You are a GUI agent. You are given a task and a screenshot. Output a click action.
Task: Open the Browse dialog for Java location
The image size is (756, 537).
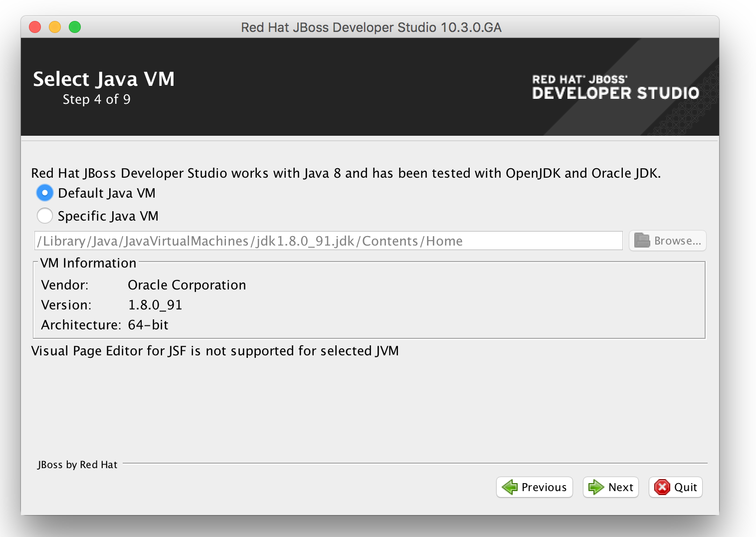click(x=667, y=241)
